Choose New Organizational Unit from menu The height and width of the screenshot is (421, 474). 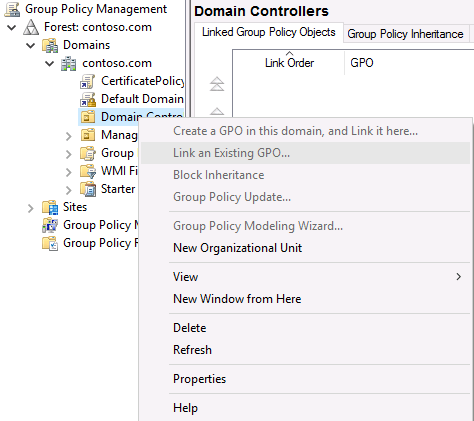coord(238,248)
